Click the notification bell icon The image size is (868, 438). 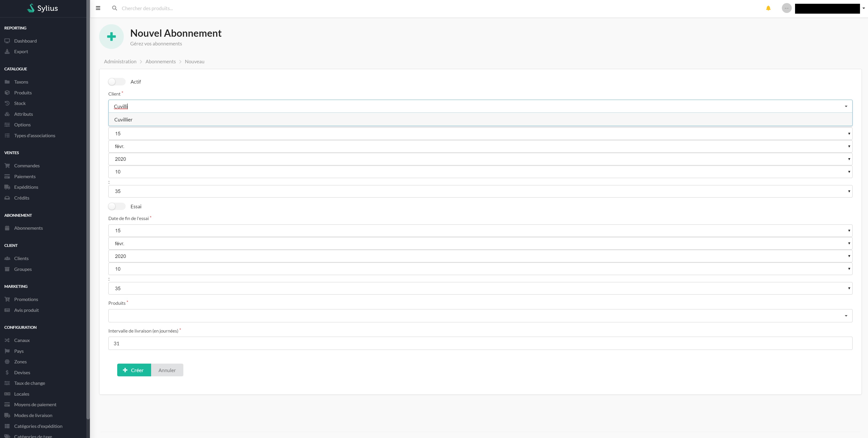click(x=769, y=8)
